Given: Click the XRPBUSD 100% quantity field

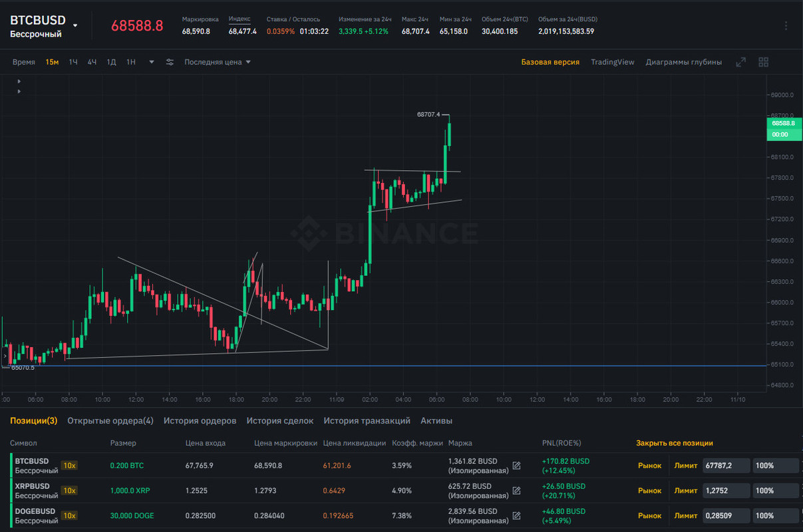Looking at the screenshot, I should (x=776, y=491).
